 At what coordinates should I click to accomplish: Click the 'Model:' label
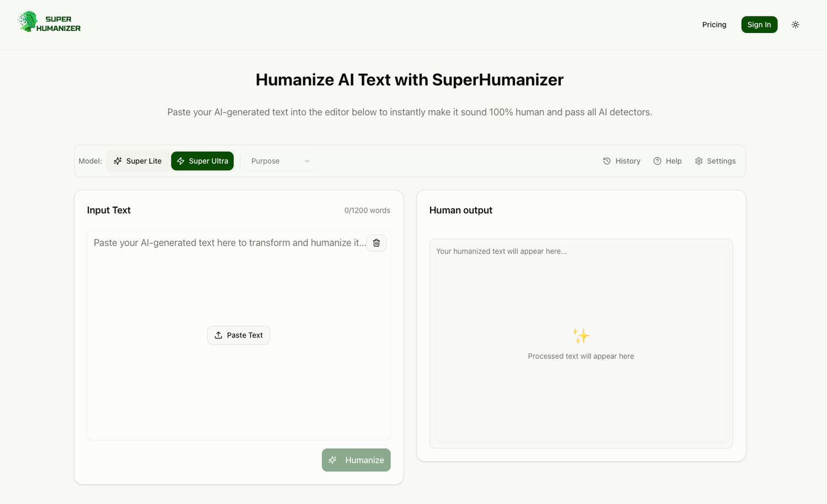point(90,161)
